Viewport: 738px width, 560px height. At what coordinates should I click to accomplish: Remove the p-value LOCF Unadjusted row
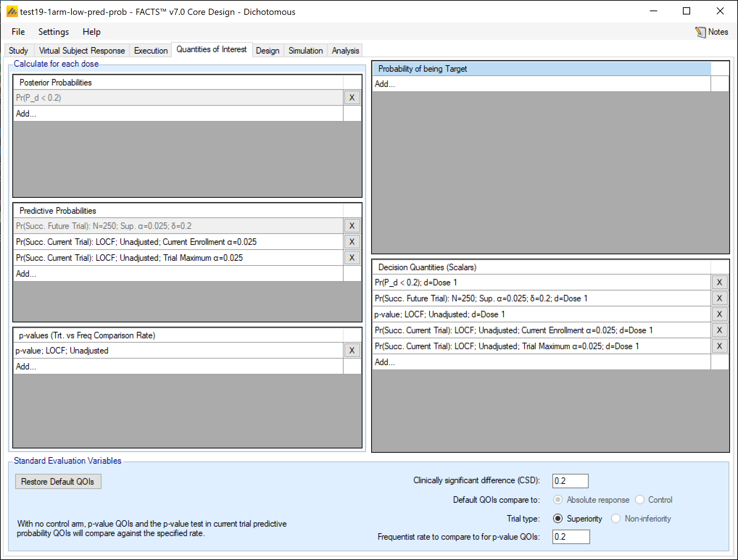click(x=352, y=350)
